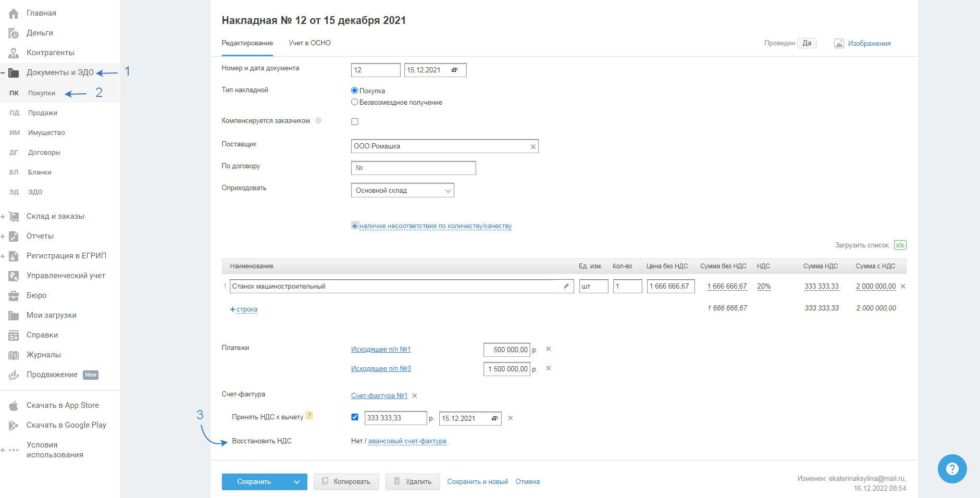This screenshot has height=498, width=980.
Task: Open Имущество in the sidebar
Action: click(46, 133)
